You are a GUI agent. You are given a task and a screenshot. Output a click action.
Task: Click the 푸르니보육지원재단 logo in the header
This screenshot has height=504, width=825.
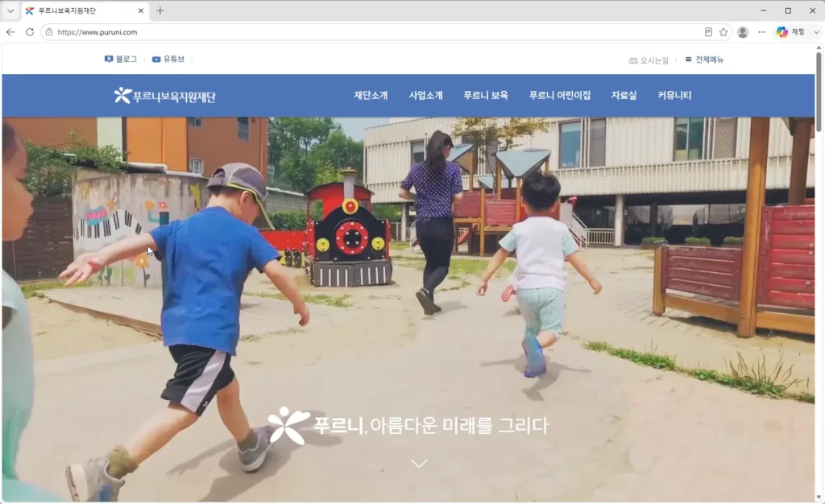coord(164,96)
